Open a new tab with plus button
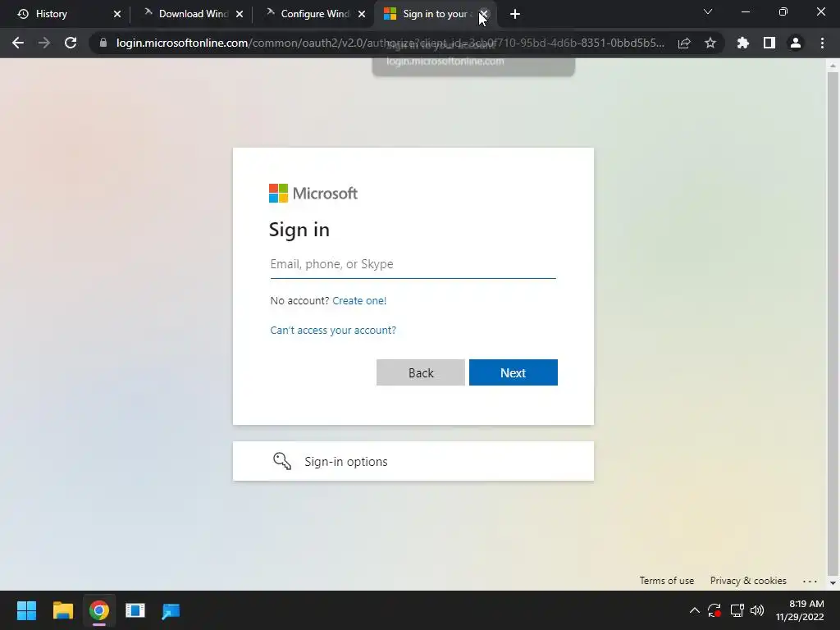Viewport: 840px width, 630px height. click(x=515, y=14)
